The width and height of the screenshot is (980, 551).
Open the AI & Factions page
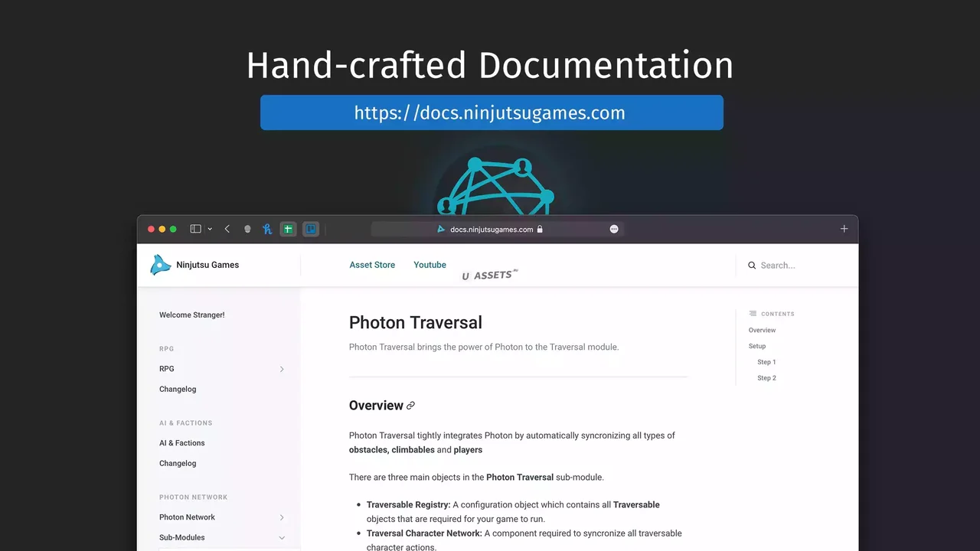coord(182,443)
